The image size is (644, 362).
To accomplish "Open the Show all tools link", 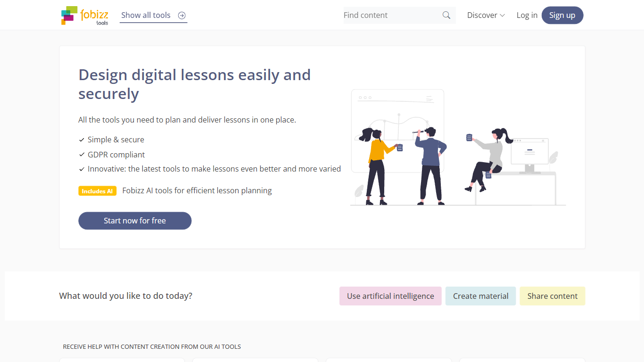I will 146,15.
